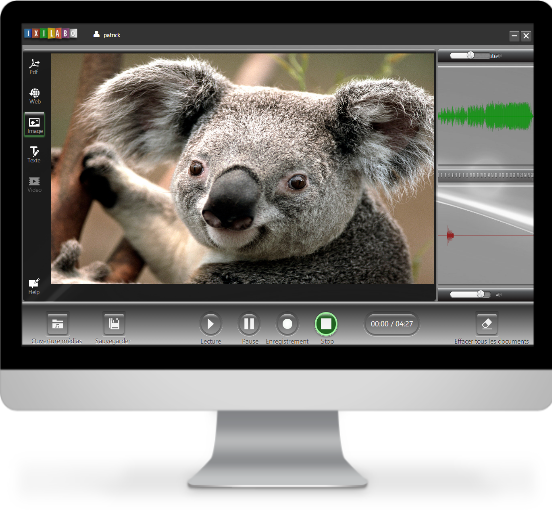Close the IXILABO window

tap(526, 35)
